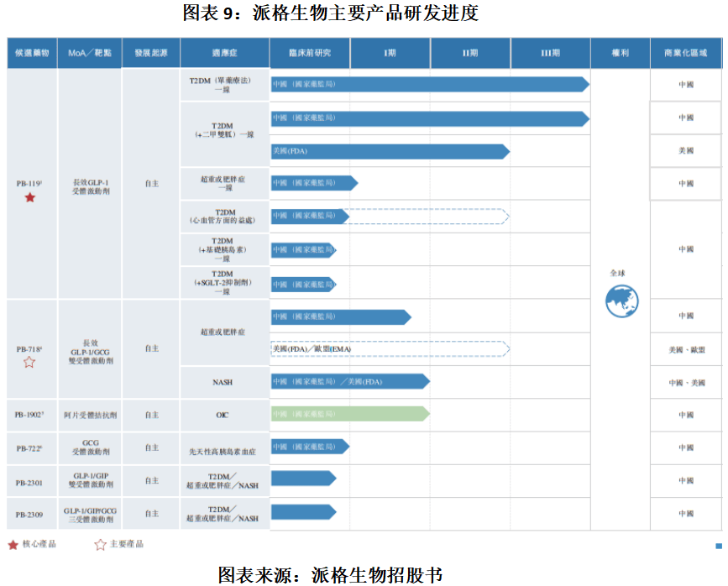728x586 pixels.
Task: Click the hollow star under PB-718
Action: [x=29, y=362]
